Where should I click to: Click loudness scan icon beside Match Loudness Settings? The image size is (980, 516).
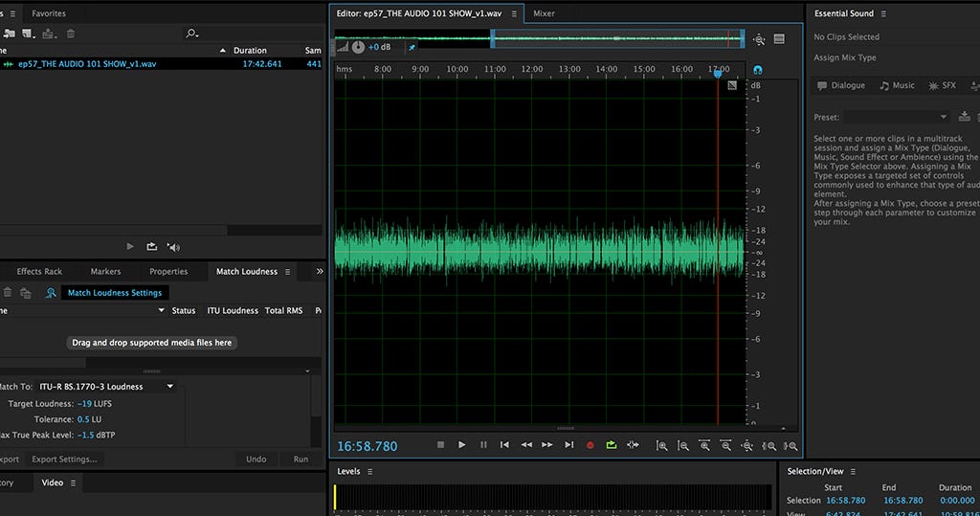point(51,293)
